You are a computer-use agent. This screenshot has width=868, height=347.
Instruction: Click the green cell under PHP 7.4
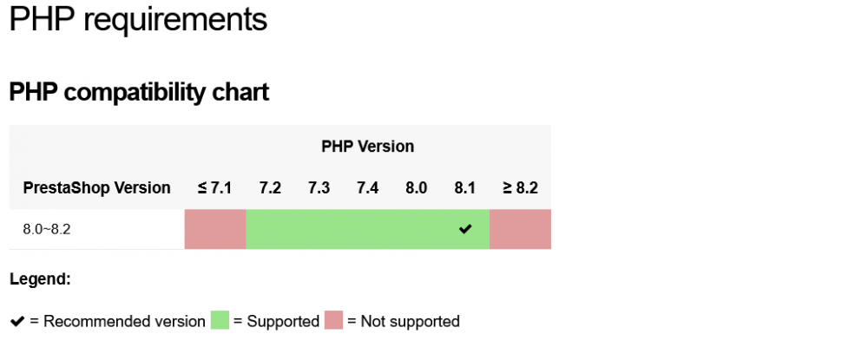367,229
